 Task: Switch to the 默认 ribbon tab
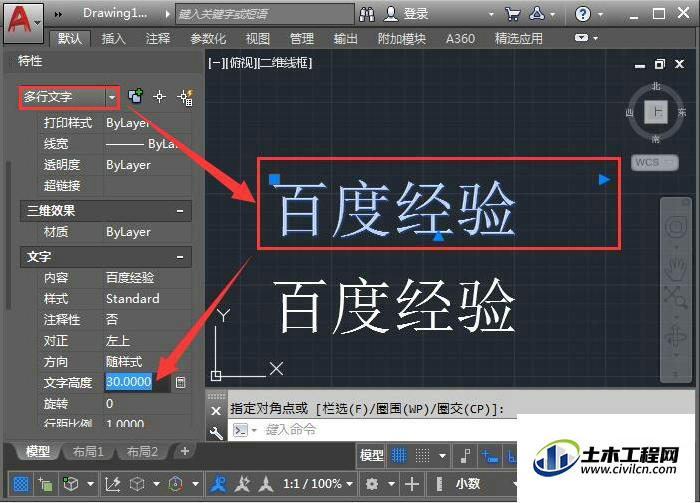pyautogui.click(x=70, y=39)
